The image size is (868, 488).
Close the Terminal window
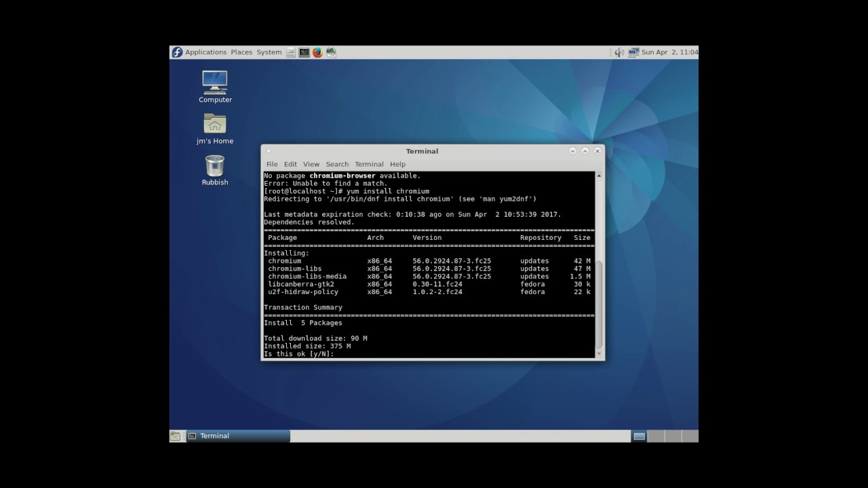coord(597,151)
